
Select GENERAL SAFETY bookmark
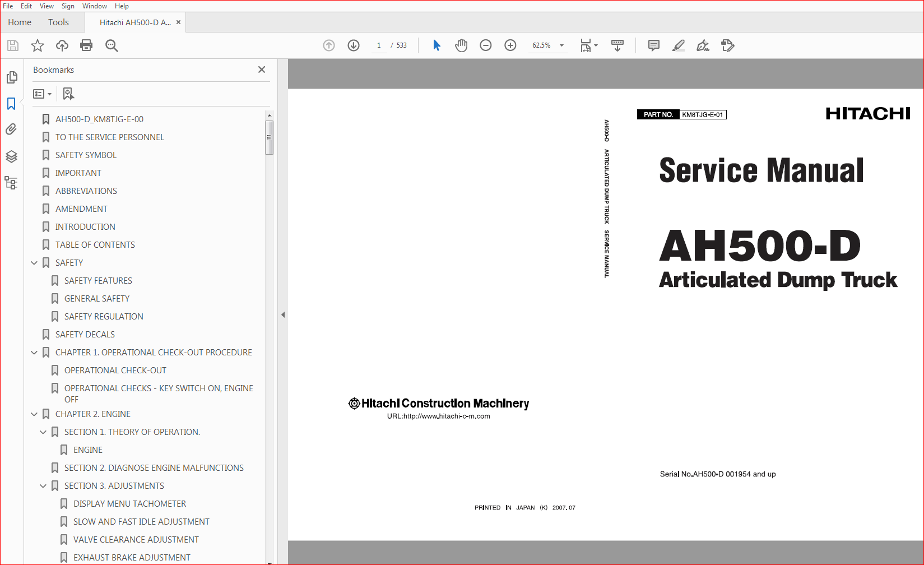pyautogui.click(x=97, y=299)
